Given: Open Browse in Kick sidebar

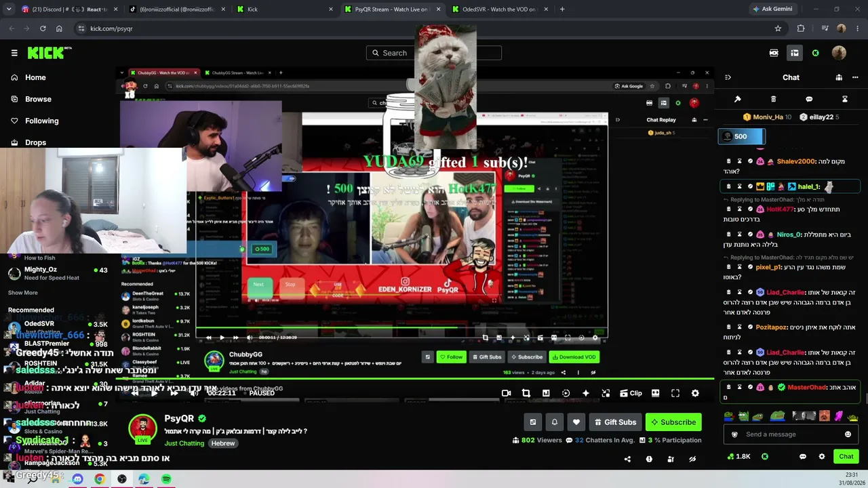Looking at the screenshot, I should pyautogui.click(x=31, y=99).
